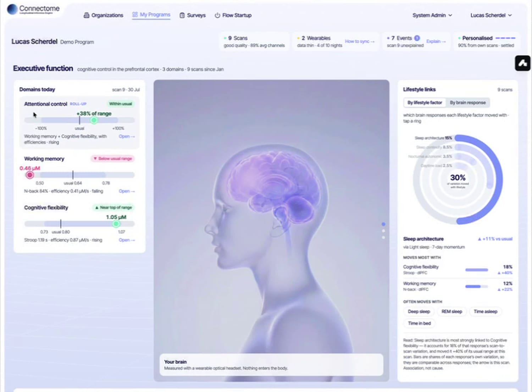532x392 pixels.
Task: Click the Personalised status card
Action: [486, 42]
